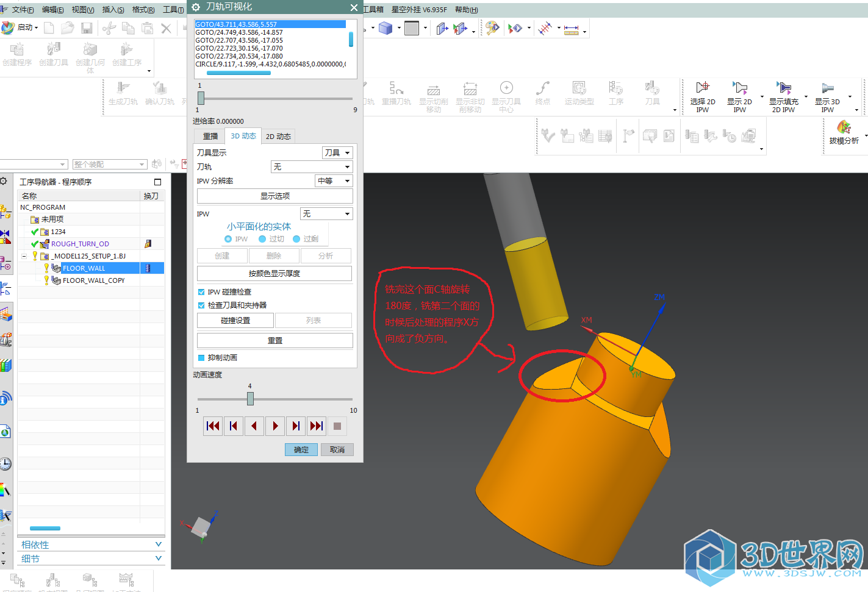Switch to the 3D 动态 tab
The width and height of the screenshot is (868, 592).
pos(243,136)
